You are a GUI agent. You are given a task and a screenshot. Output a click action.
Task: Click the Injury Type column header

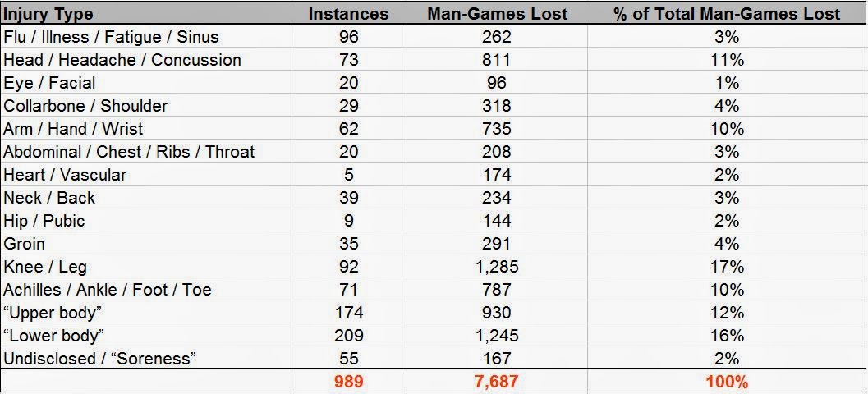[x=49, y=14]
